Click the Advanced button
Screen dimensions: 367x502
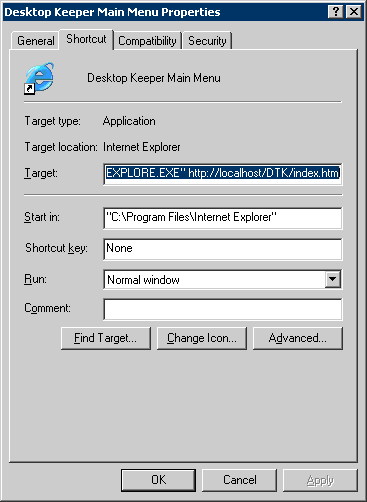coord(298,338)
